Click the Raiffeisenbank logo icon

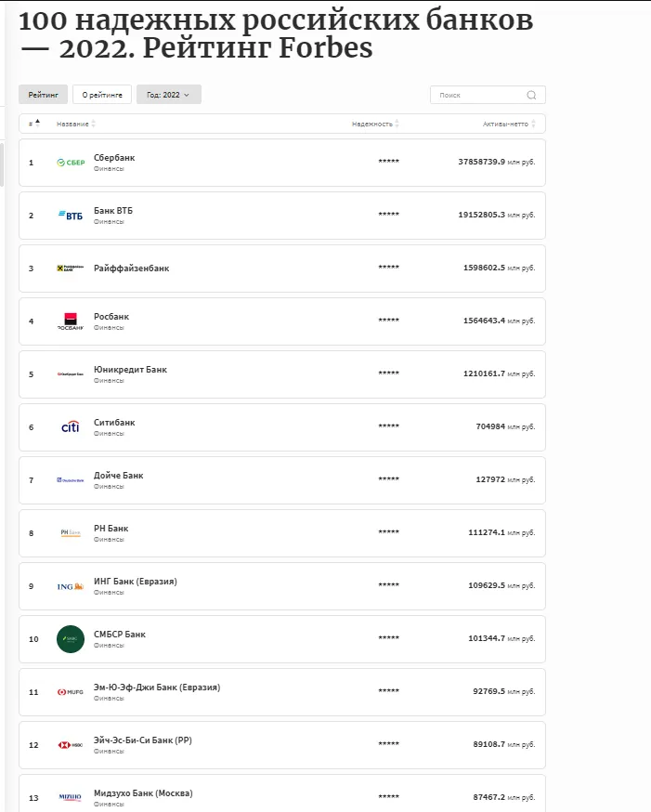(x=71, y=268)
